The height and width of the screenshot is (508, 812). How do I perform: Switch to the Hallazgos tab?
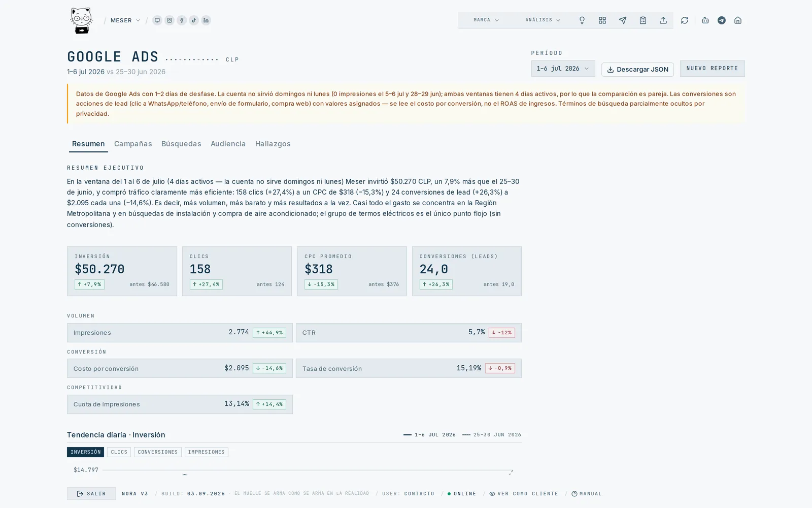click(273, 144)
